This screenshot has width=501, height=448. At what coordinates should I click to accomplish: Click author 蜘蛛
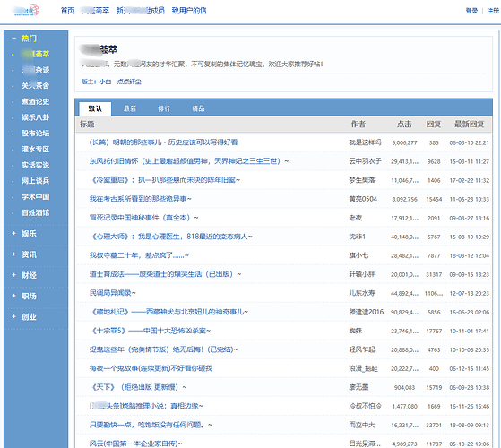tap(355, 331)
